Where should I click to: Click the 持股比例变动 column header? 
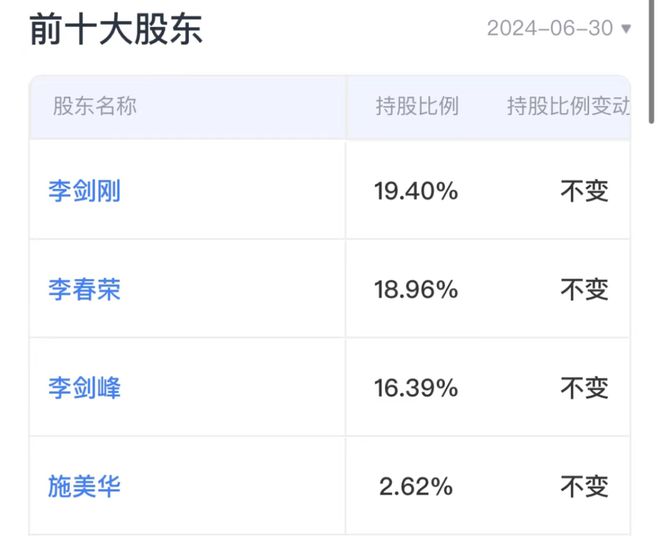point(568,106)
